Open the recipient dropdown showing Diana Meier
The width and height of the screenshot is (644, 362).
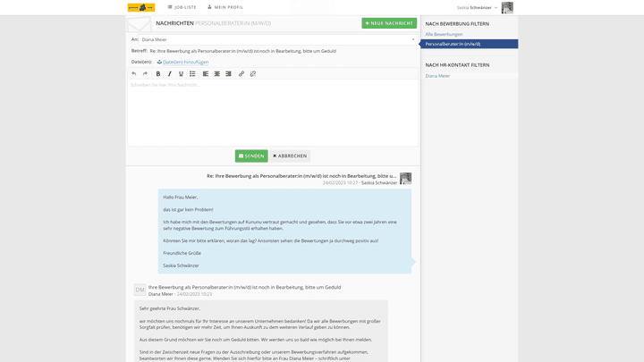[x=278, y=39]
